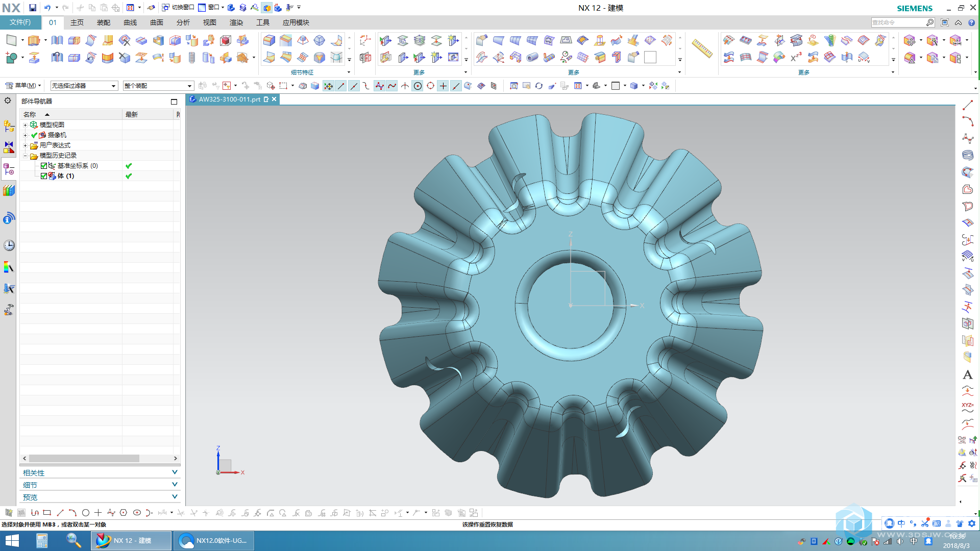Image resolution: width=980 pixels, height=551 pixels.
Task: Select the x²³ surface tool icon
Action: pyautogui.click(x=796, y=58)
